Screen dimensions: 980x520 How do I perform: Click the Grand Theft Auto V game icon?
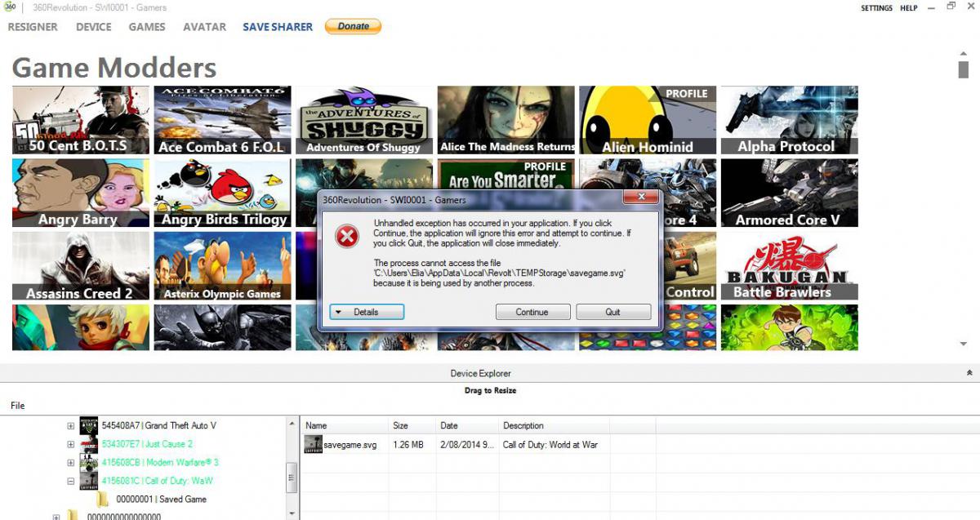(89, 425)
